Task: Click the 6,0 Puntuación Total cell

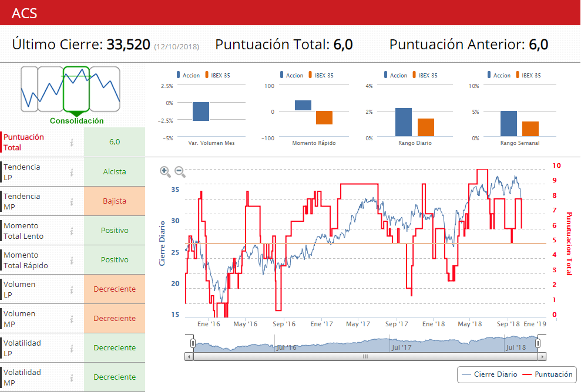Action: [x=115, y=142]
